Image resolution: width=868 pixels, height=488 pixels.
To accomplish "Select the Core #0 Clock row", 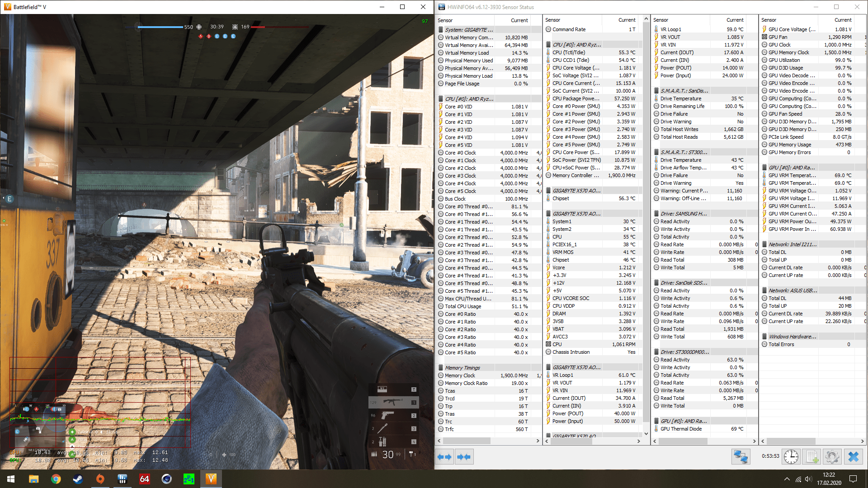I will pyautogui.click(x=488, y=153).
